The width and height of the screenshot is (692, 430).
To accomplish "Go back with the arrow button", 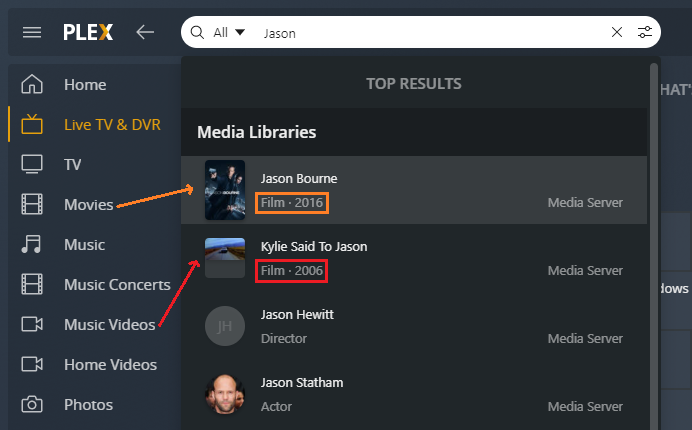I will tap(145, 32).
